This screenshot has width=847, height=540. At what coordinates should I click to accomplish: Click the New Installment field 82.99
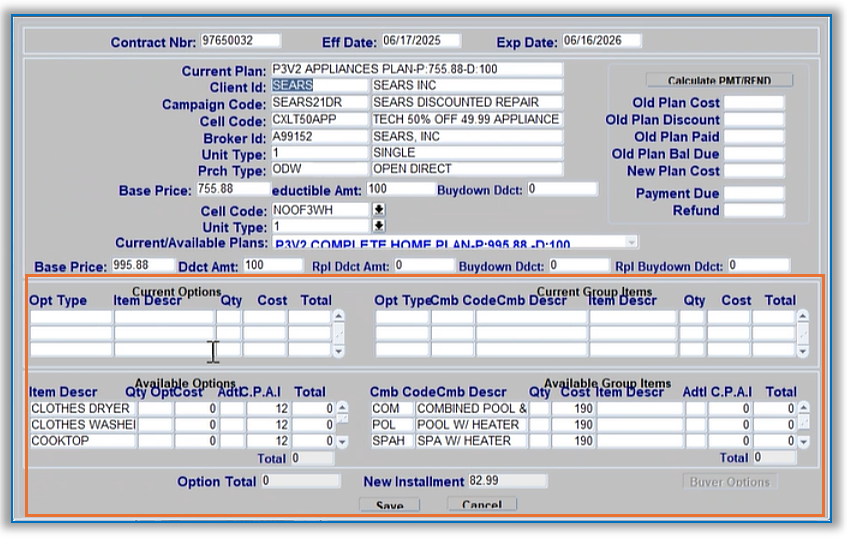[x=508, y=481]
